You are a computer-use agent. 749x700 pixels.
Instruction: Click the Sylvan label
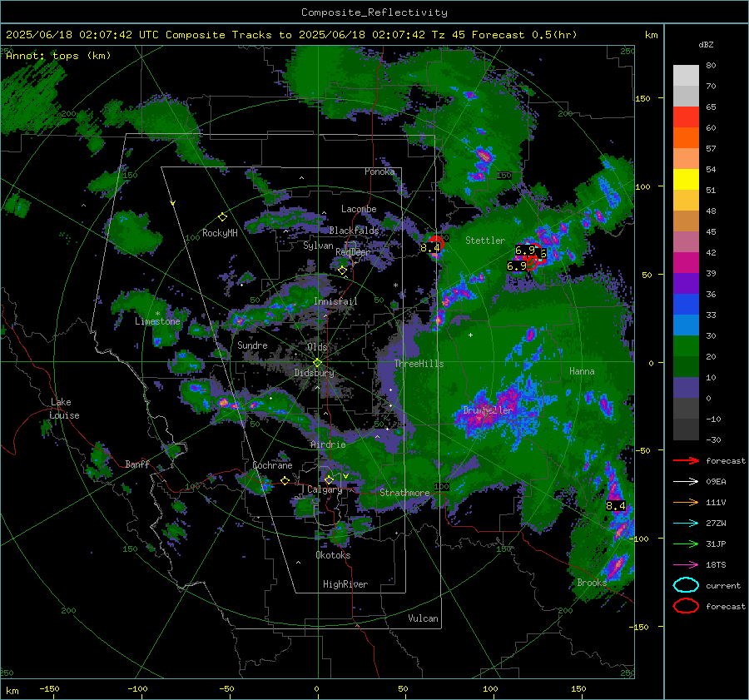[x=318, y=246]
